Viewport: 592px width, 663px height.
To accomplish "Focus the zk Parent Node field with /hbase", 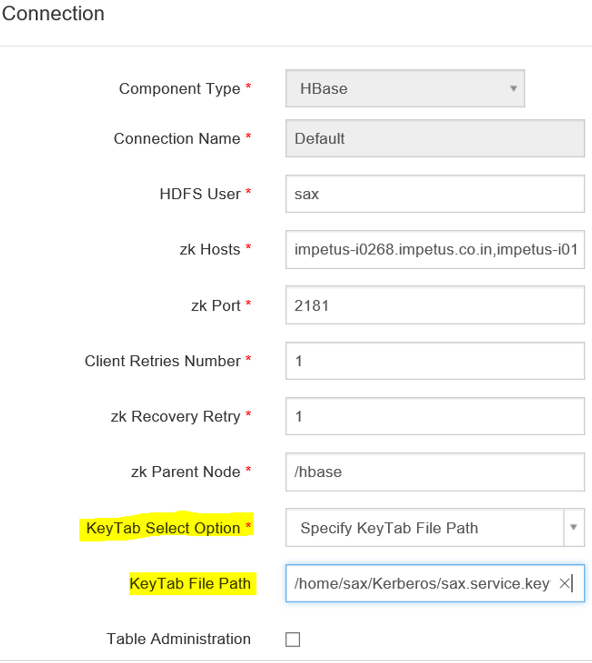I will [435, 472].
